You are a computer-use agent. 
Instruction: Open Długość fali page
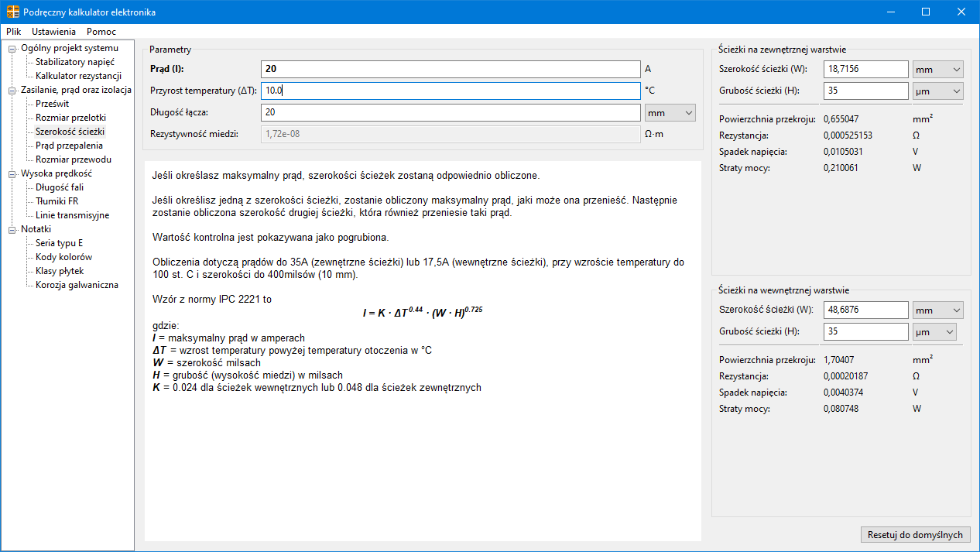coord(60,187)
